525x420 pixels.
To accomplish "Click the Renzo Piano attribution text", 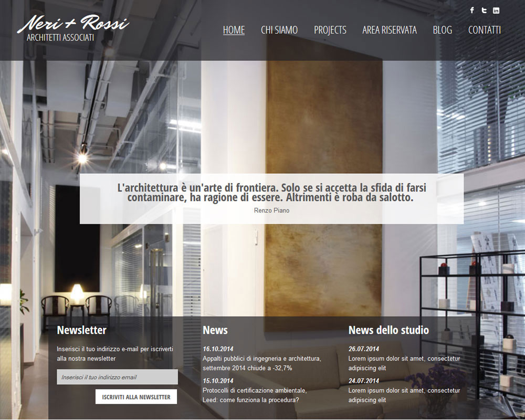I will (271, 211).
